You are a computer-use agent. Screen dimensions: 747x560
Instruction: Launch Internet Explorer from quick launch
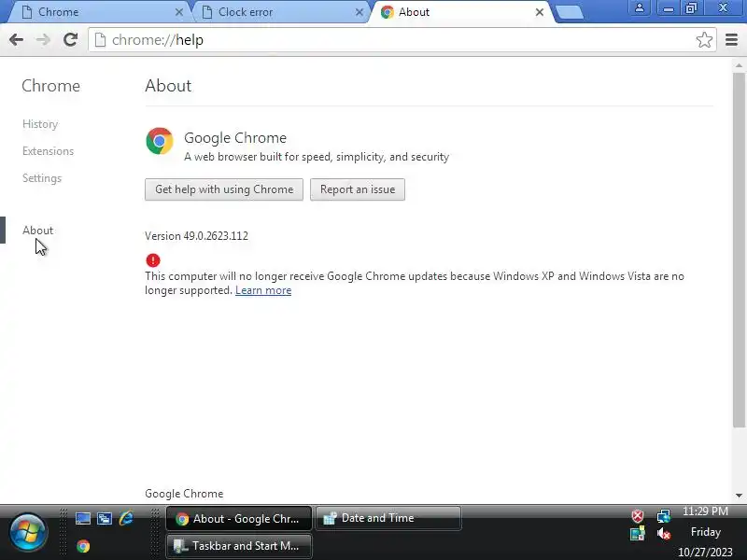click(x=126, y=518)
